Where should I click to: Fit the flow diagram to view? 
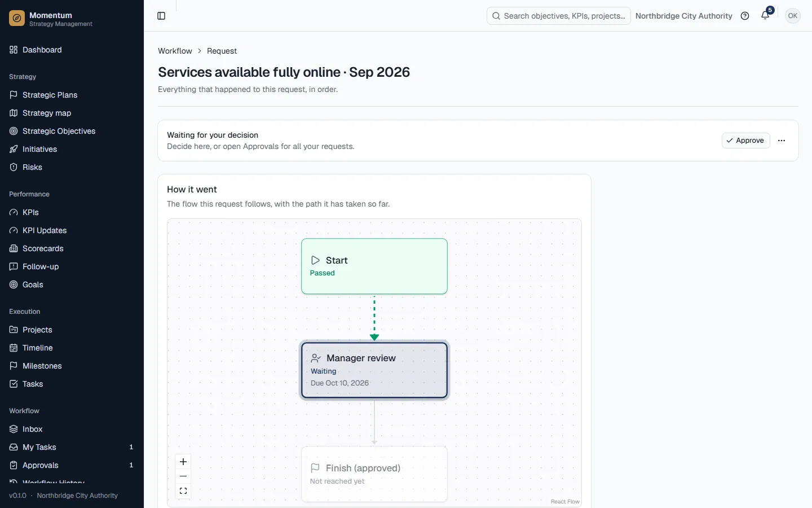point(183,491)
